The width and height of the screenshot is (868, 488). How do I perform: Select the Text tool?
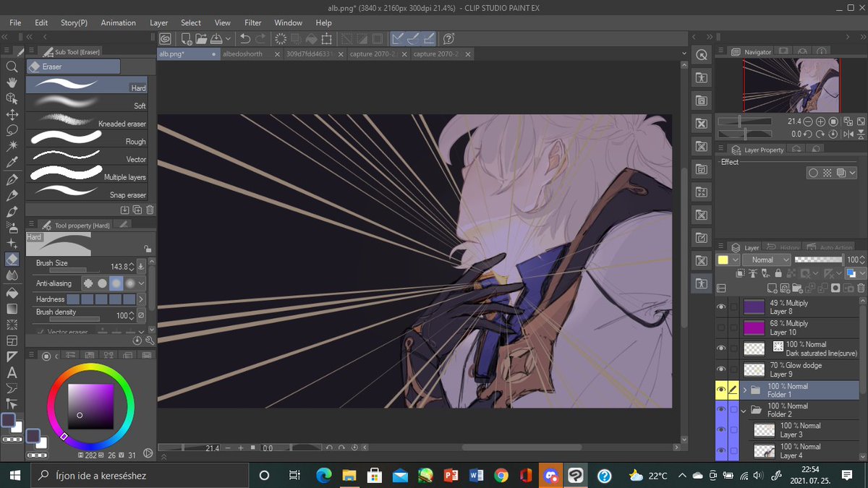click(x=12, y=373)
